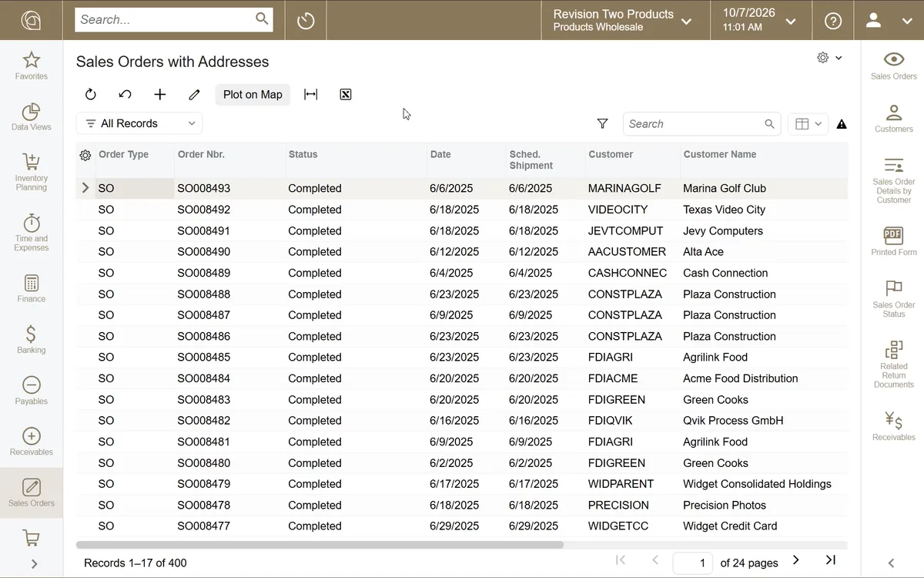
Task: Click the page number input field
Action: pos(692,563)
